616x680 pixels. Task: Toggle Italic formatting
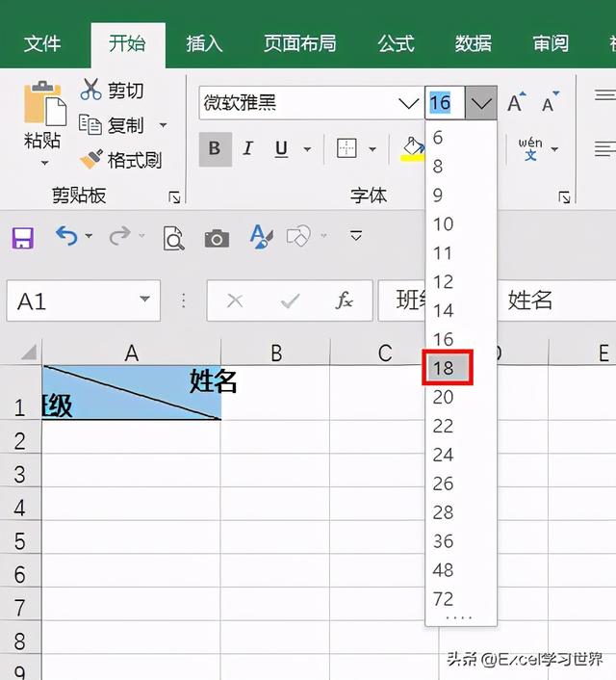click(x=248, y=148)
